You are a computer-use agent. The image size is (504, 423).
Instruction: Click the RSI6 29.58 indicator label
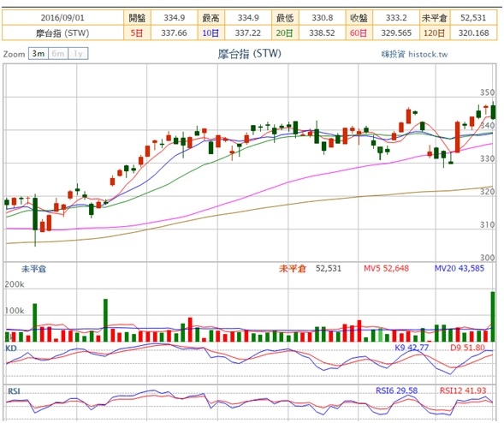click(x=396, y=390)
